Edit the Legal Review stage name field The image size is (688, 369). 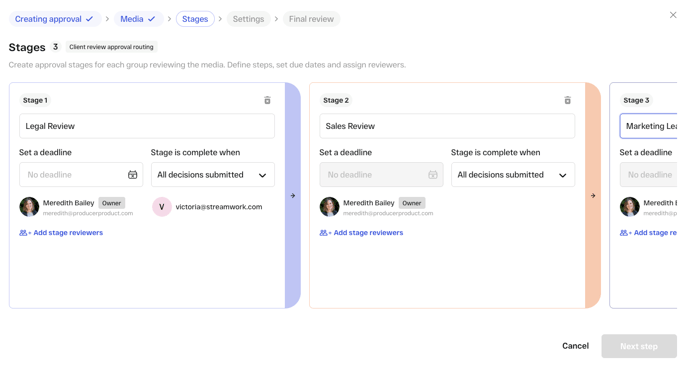[147, 126]
